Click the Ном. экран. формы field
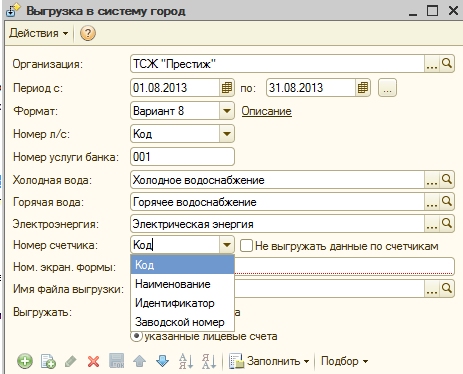The width and height of the screenshot is (463, 374). pyautogui.click(x=344, y=266)
